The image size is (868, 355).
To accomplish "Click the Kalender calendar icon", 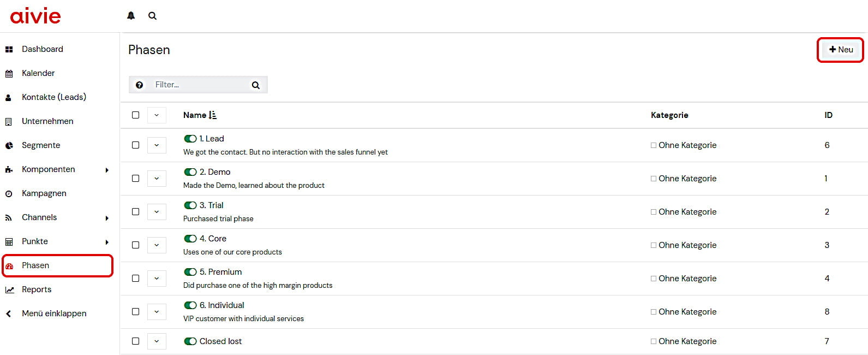I will 9,73.
